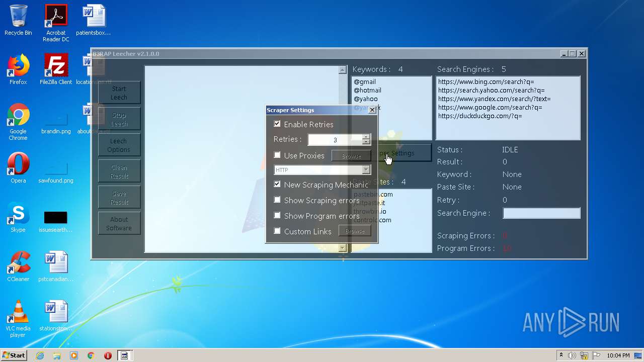This screenshot has width=644, height=362.
Task: Open VLC media player shortcut
Action: coord(18,319)
